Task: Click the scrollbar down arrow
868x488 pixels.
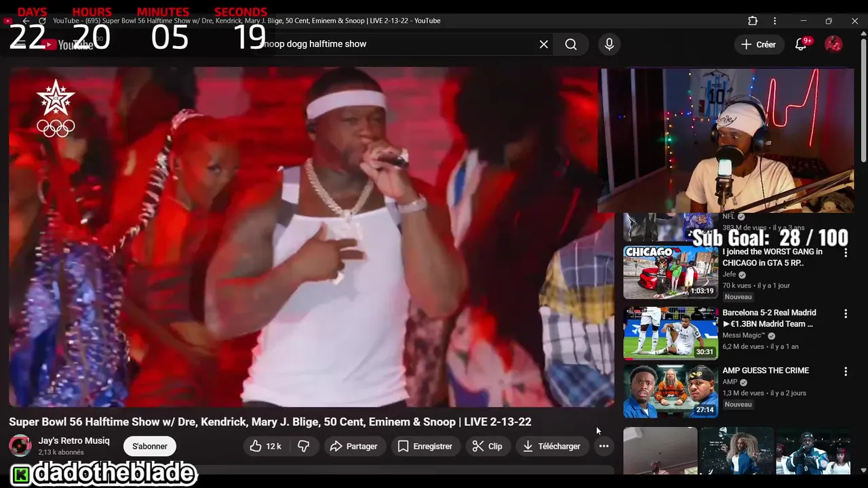Action: pos(863,469)
